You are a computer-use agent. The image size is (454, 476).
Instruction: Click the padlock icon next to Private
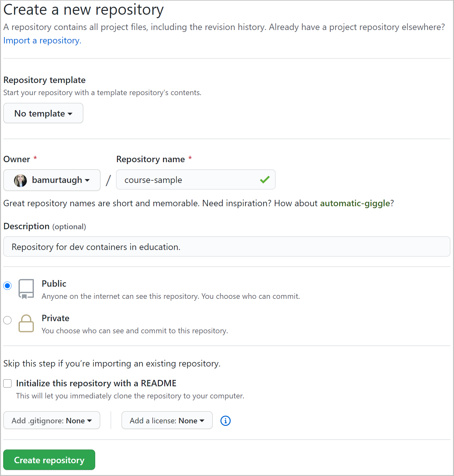[x=26, y=323]
